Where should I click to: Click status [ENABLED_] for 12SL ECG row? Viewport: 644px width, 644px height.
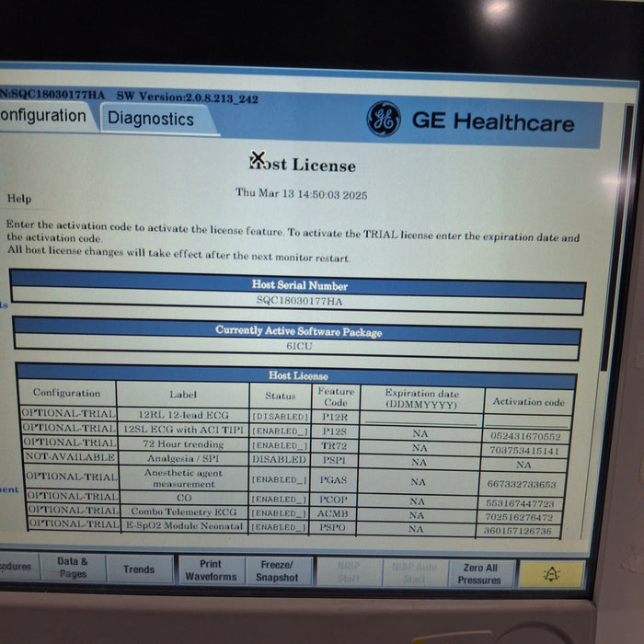[x=280, y=431]
